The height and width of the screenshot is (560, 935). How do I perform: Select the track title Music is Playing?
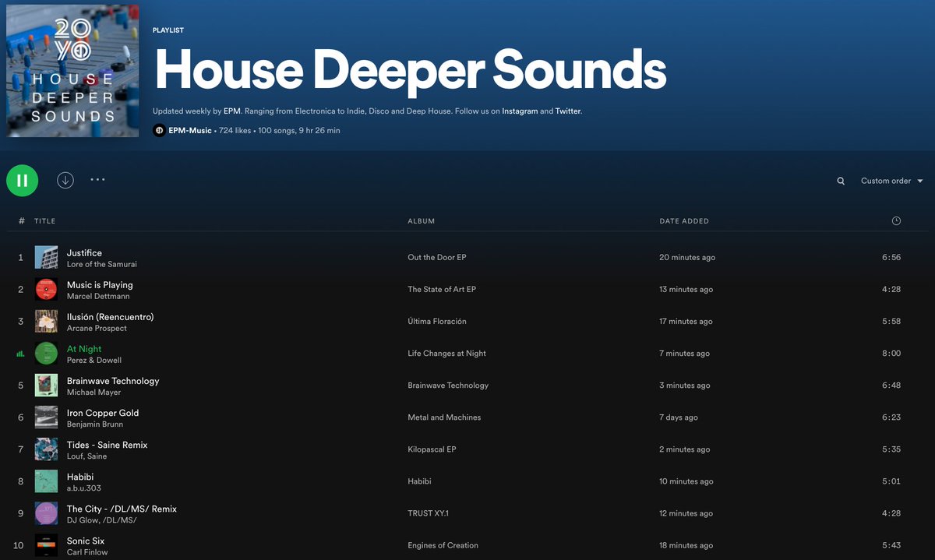click(x=100, y=285)
